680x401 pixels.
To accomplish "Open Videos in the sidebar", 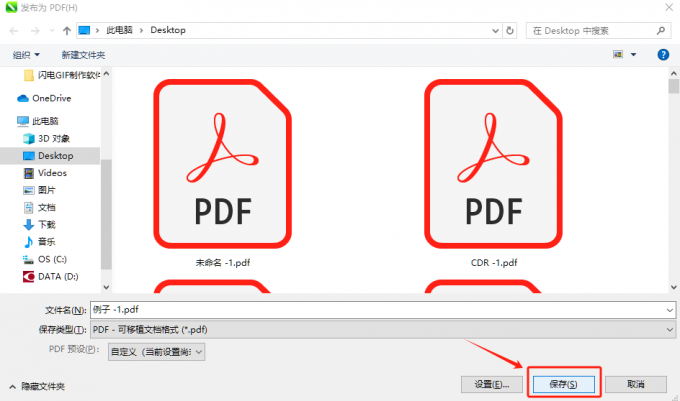I will (x=45, y=173).
